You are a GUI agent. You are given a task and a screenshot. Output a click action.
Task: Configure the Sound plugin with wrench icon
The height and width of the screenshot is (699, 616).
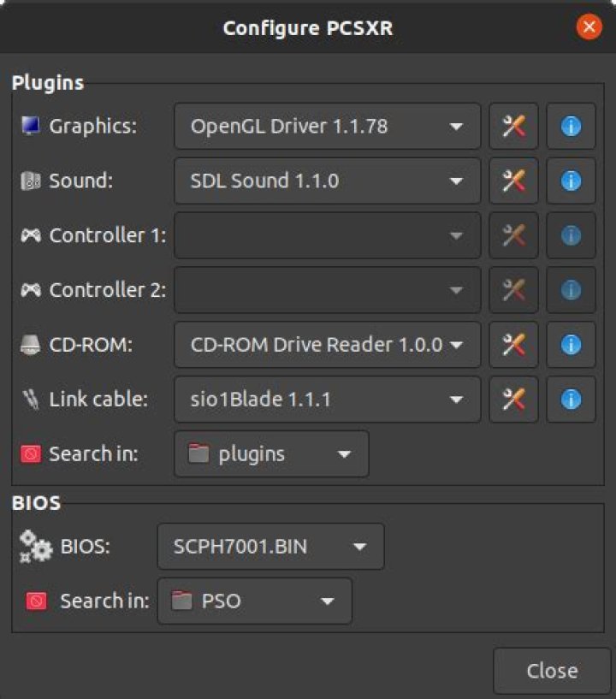pos(513,181)
